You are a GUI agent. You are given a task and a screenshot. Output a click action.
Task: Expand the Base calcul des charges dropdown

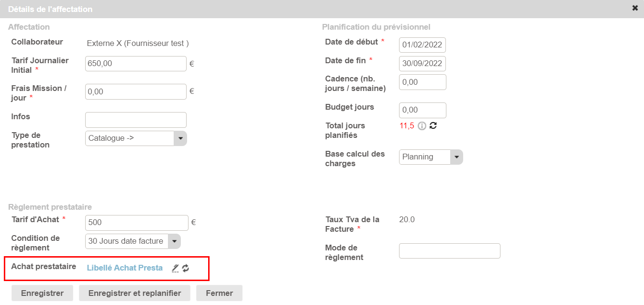coord(456,157)
